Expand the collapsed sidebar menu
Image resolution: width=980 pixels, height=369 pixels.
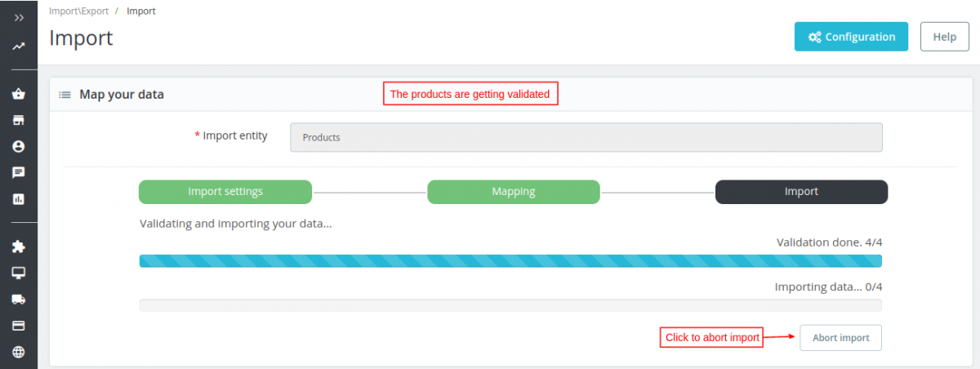pyautogui.click(x=19, y=17)
